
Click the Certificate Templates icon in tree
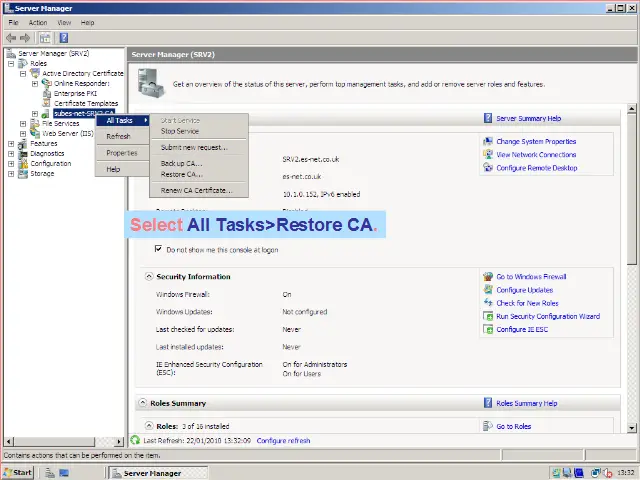click(x=47, y=103)
